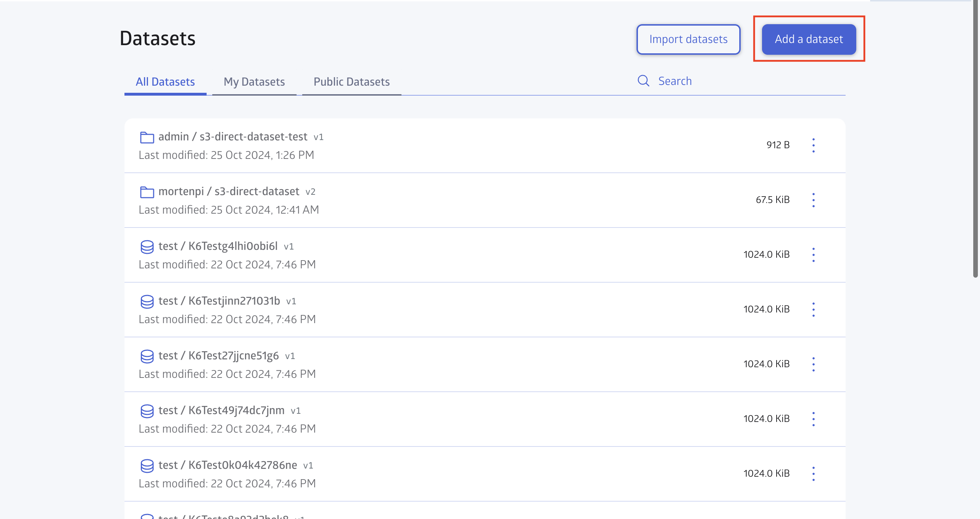This screenshot has height=519, width=980.
Task: Open dataset admin / s3-direct-dataset-test
Action: pos(233,137)
